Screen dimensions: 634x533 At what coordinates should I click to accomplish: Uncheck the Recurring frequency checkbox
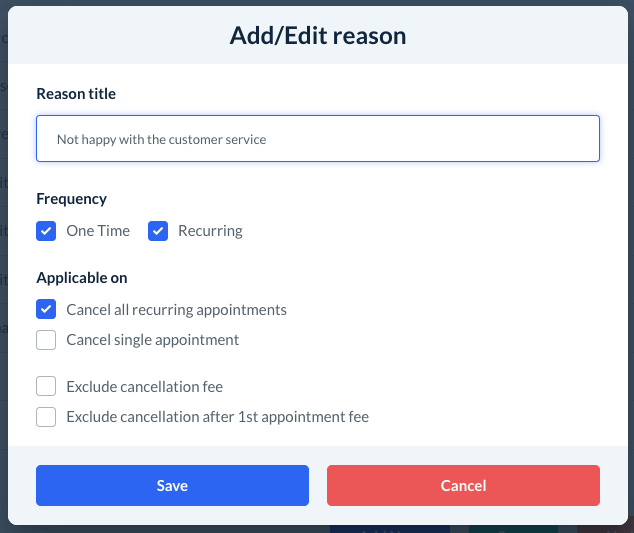click(x=158, y=231)
